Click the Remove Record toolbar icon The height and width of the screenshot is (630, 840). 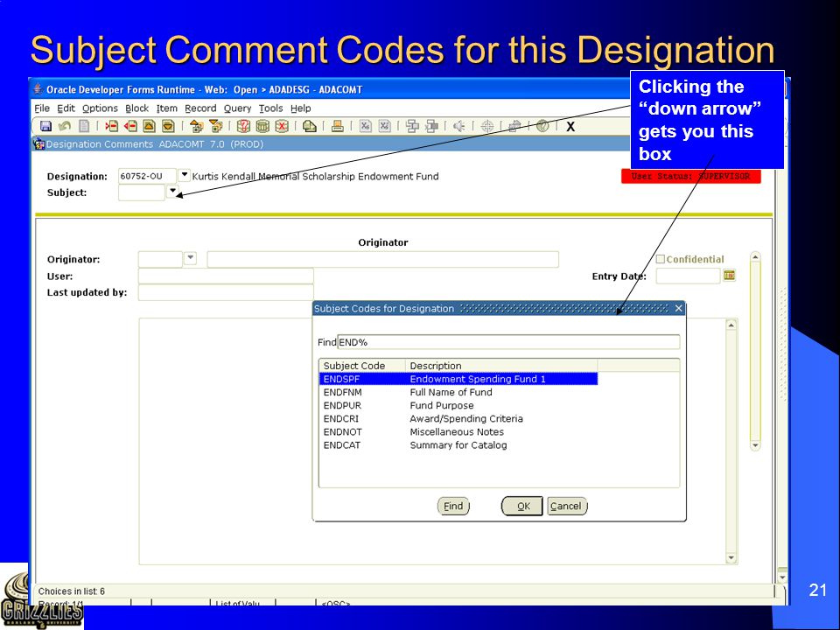click(x=130, y=126)
